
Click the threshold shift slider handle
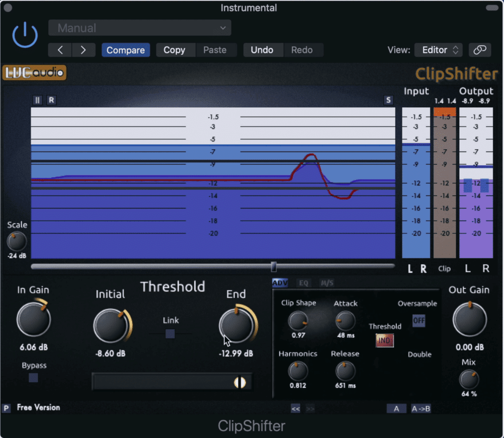click(240, 382)
